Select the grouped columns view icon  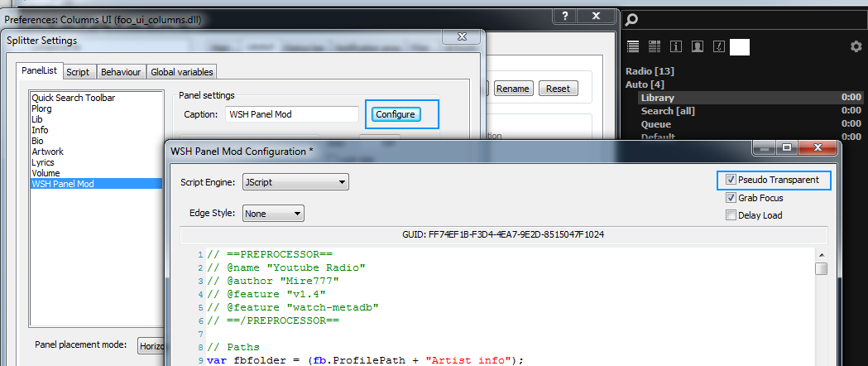(655, 47)
